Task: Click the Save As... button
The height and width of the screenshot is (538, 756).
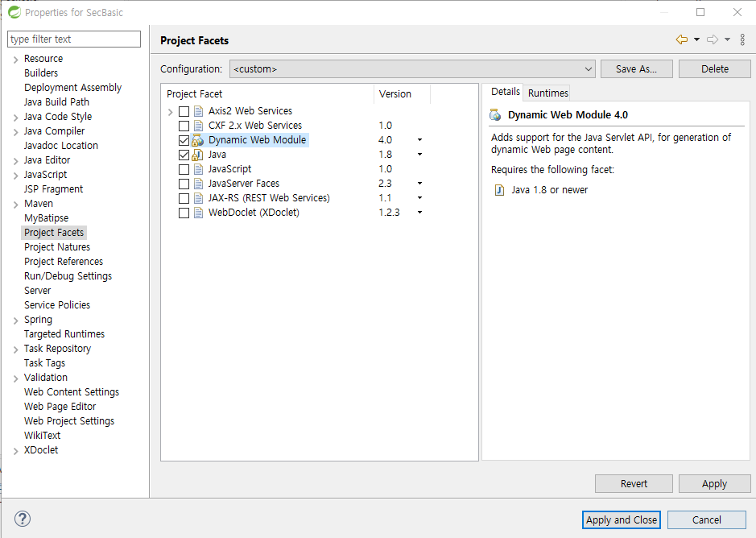Action: [636, 69]
